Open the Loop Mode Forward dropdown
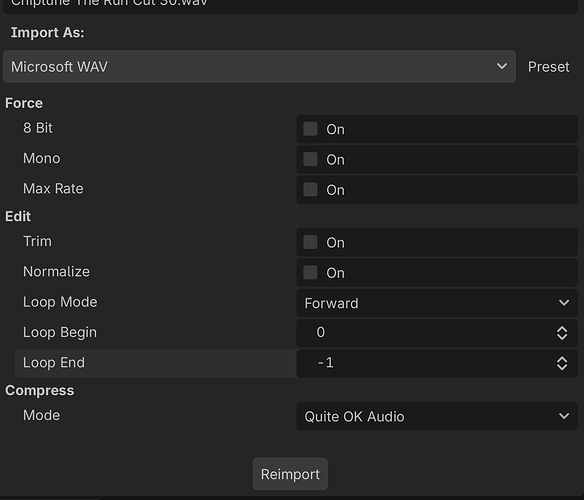The height and width of the screenshot is (500, 584). pyautogui.click(x=437, y=303)
